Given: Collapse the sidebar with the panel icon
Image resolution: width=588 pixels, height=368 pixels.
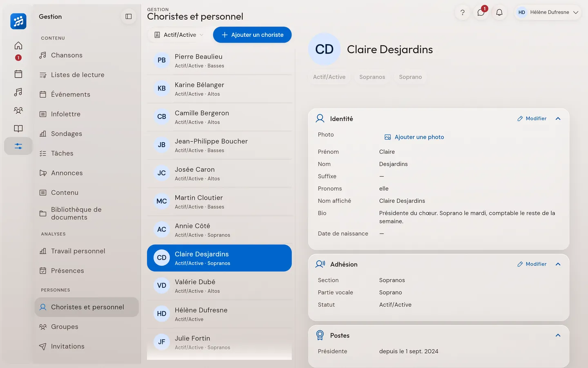Looking at the screenshot, I should [129, 16].
